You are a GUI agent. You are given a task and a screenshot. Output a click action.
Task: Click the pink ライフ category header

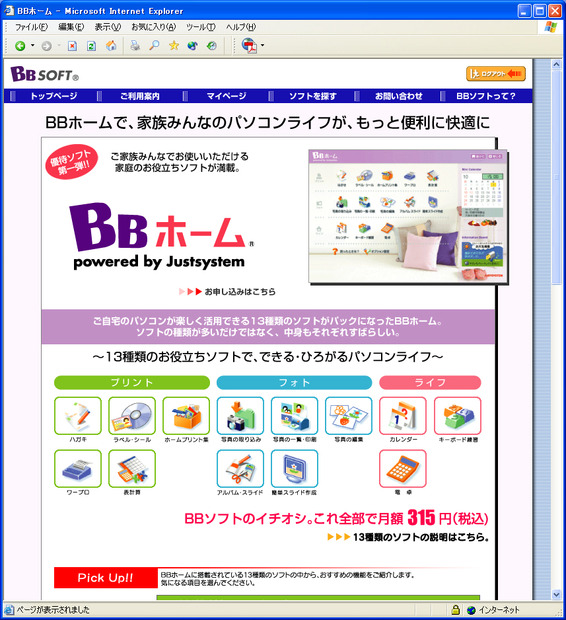click(x=430, y=382)
